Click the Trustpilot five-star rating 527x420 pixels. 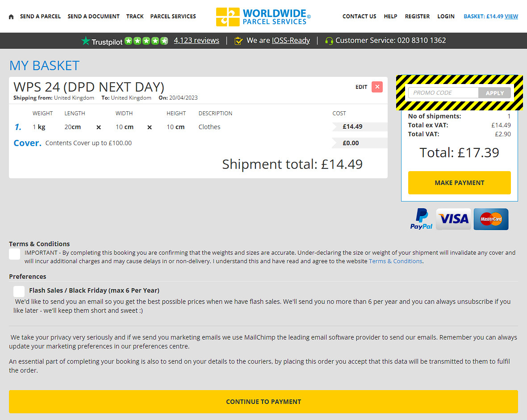pyautogui.click(x=146, y=41)
